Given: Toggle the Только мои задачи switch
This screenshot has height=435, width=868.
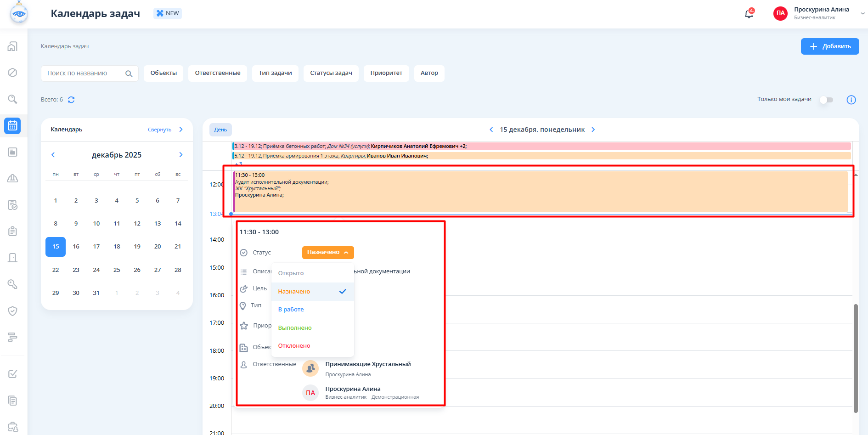Looking at the screenshot, I should [x=826, y=100].
